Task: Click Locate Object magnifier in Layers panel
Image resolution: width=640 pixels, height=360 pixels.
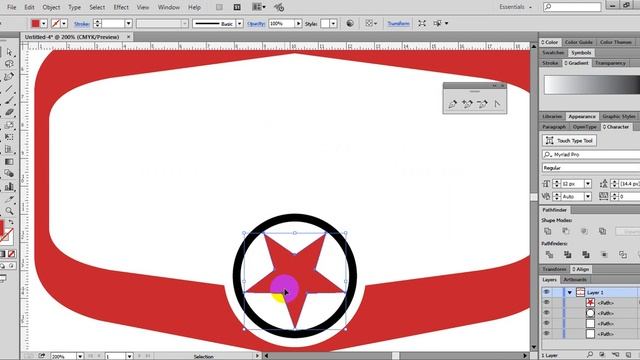Action: pyautogui.click(x=590, y=355)
